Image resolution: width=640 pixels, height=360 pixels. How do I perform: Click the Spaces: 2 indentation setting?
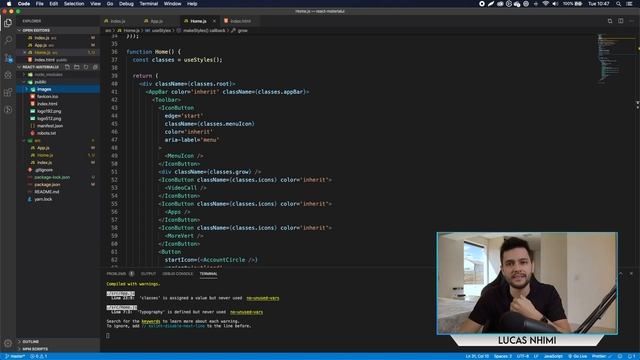(502, 356)
